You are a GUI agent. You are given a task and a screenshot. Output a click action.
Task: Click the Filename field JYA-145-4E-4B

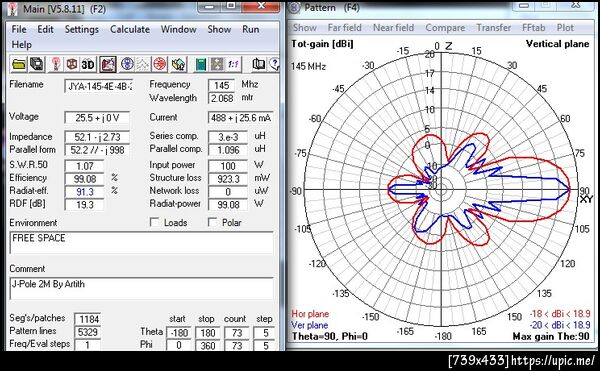[99, 86]
